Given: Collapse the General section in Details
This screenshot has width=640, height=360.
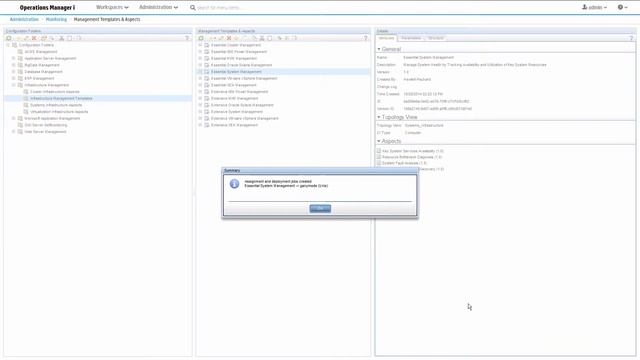Looking at the screenshot, I should click(379, 49).
